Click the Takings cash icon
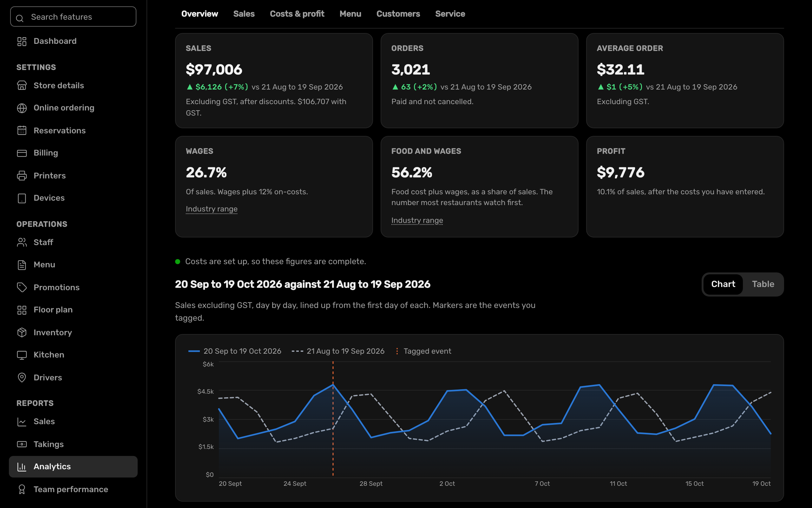The height and width of the screenshot is (508, 812). 22,444
